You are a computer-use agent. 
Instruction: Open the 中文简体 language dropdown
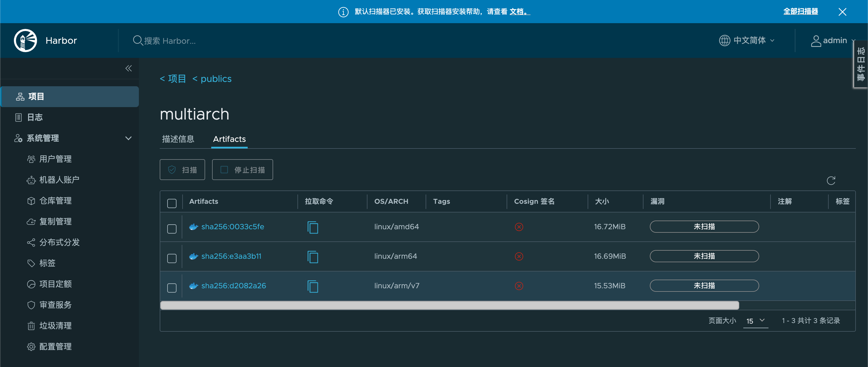(x=747, y=41)
